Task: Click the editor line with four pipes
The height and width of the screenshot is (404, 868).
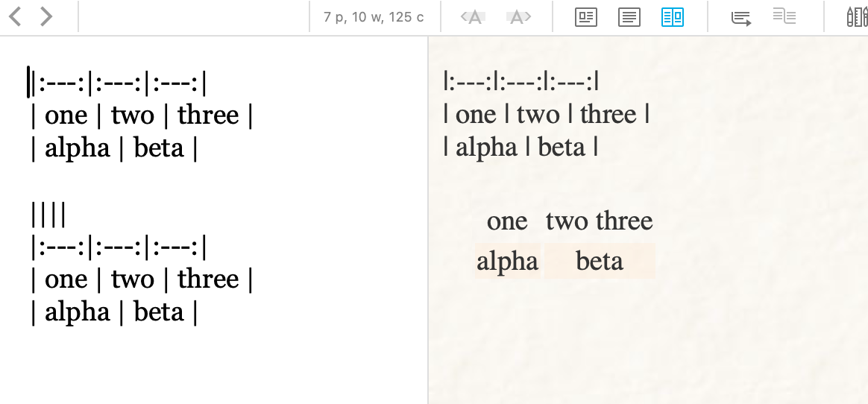Action: pos(48,214)
